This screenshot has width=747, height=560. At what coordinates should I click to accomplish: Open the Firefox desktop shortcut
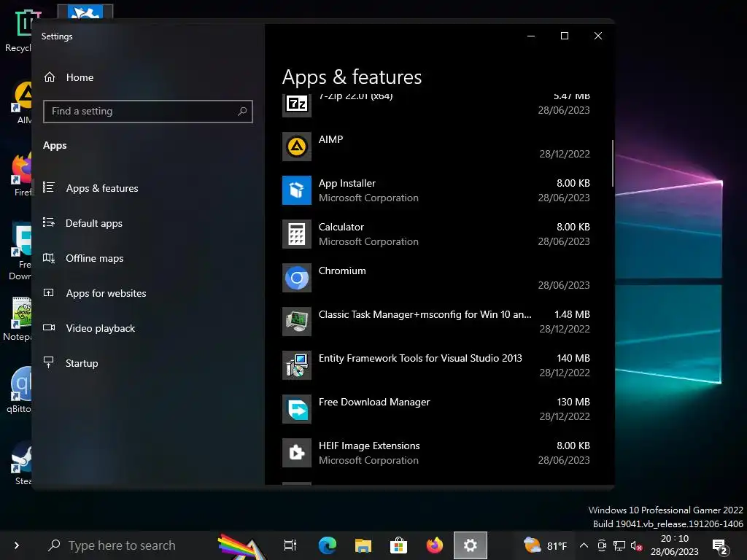[x=22, y=175]
